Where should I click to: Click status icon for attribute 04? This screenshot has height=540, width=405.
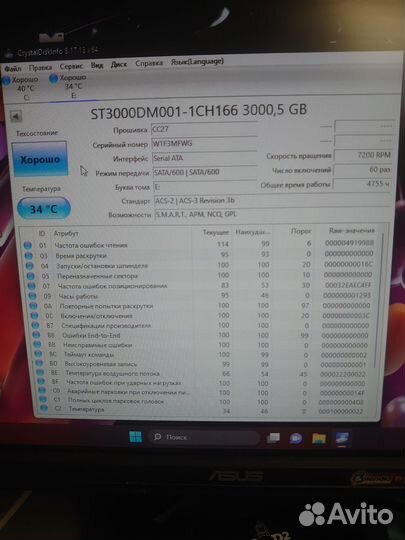point(30,266)
